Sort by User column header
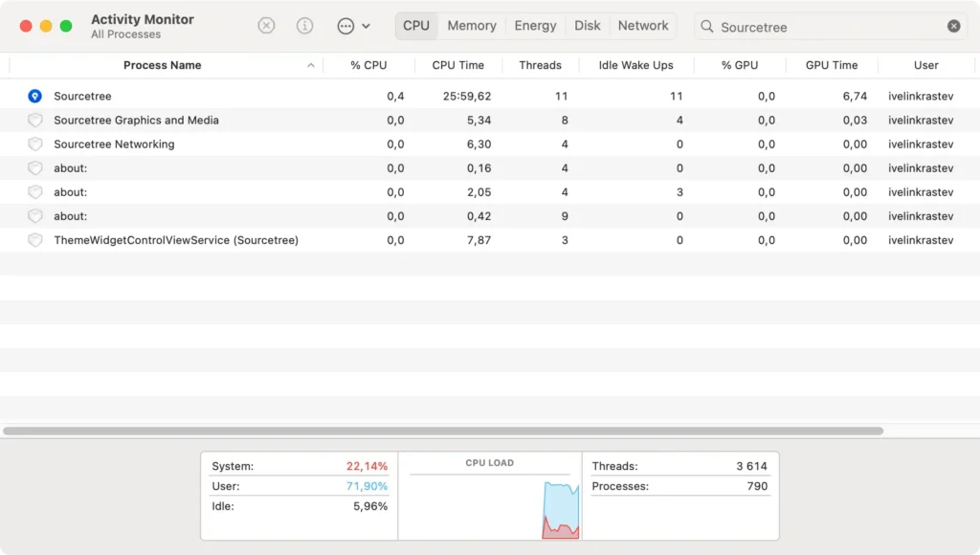 click(926, 65)
